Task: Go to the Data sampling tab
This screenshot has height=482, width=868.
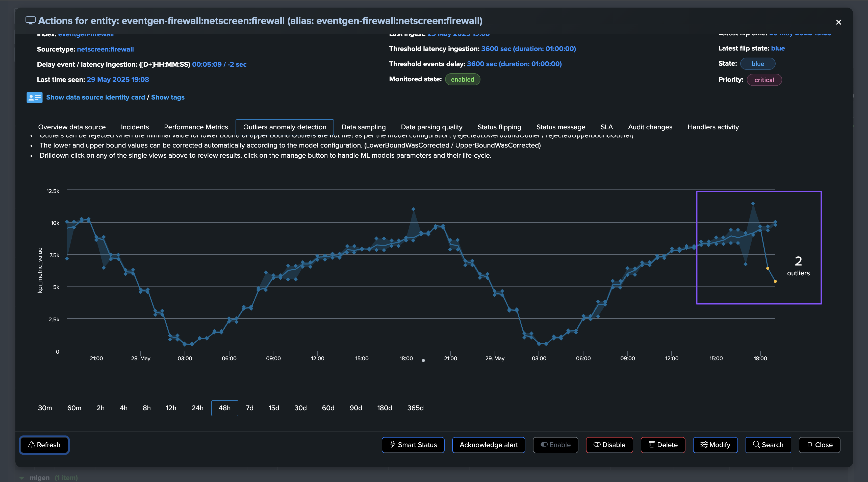Action: (x=363, y=127)
